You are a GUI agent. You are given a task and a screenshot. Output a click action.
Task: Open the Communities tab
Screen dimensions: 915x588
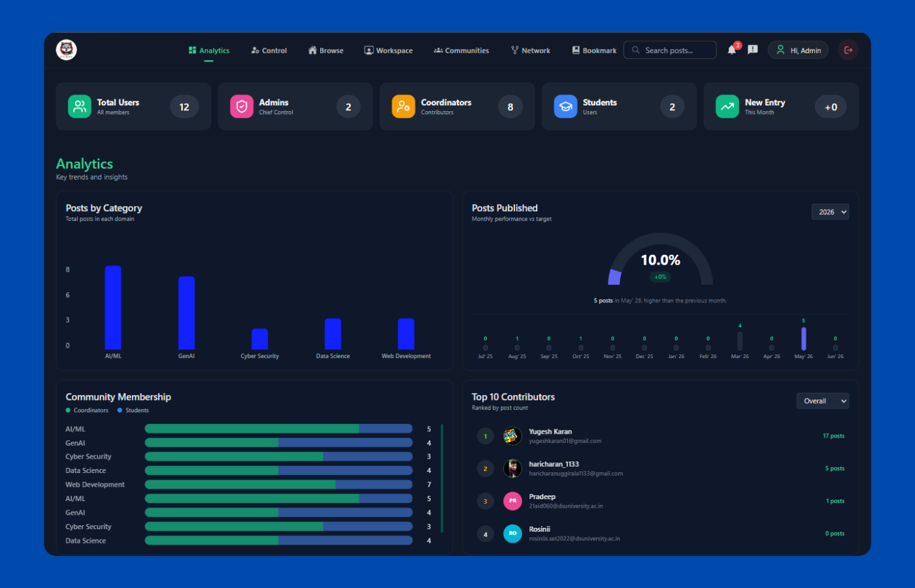pyautogui.click(x=461, y=50)
